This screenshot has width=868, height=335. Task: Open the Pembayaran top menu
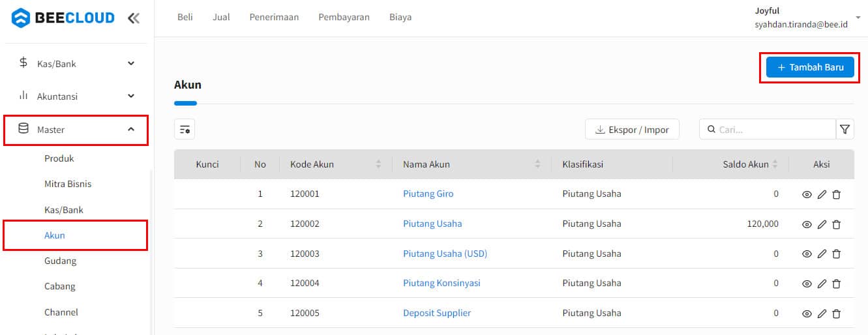344,18
